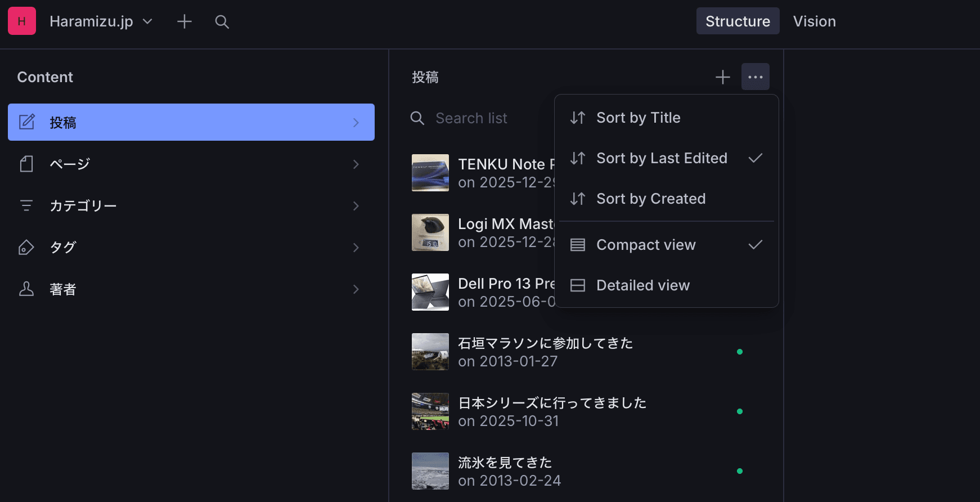
Task: Enable Compact view
Action: click(646, 245)
